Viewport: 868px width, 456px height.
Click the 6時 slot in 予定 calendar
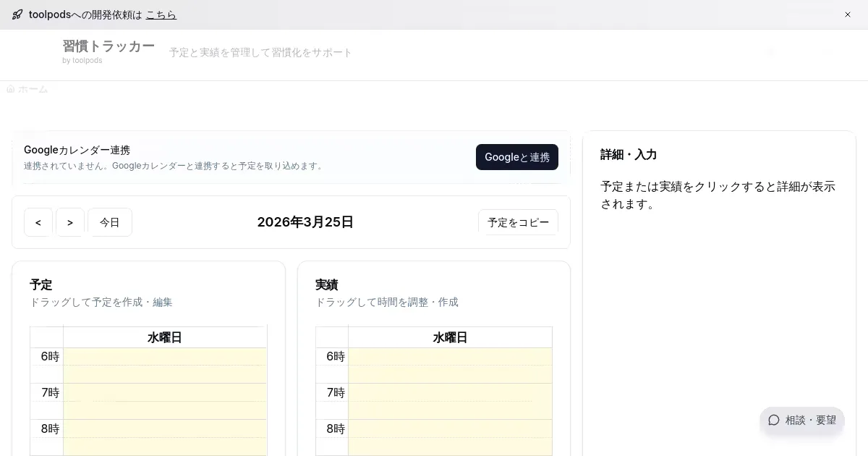pyautogui.click(x=165, y=357)
